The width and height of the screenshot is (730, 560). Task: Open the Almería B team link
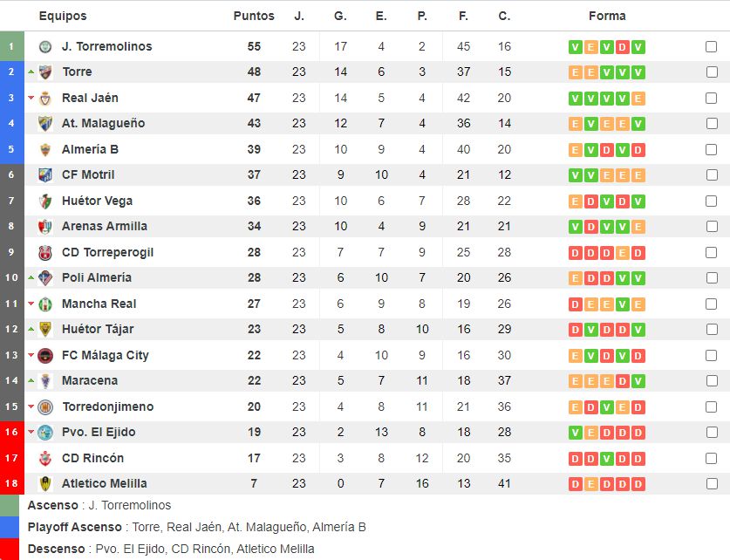pyautogui.click(x=91, y=149)
